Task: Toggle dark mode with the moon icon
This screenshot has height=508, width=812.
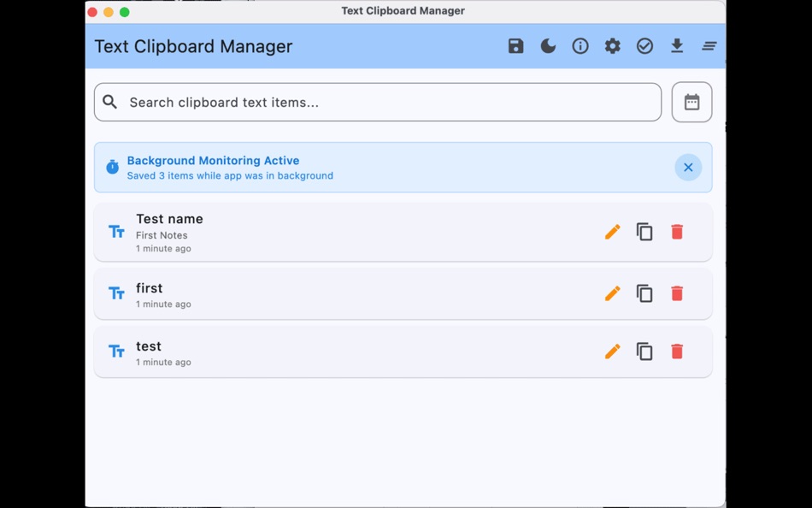Action: point(548,46)
